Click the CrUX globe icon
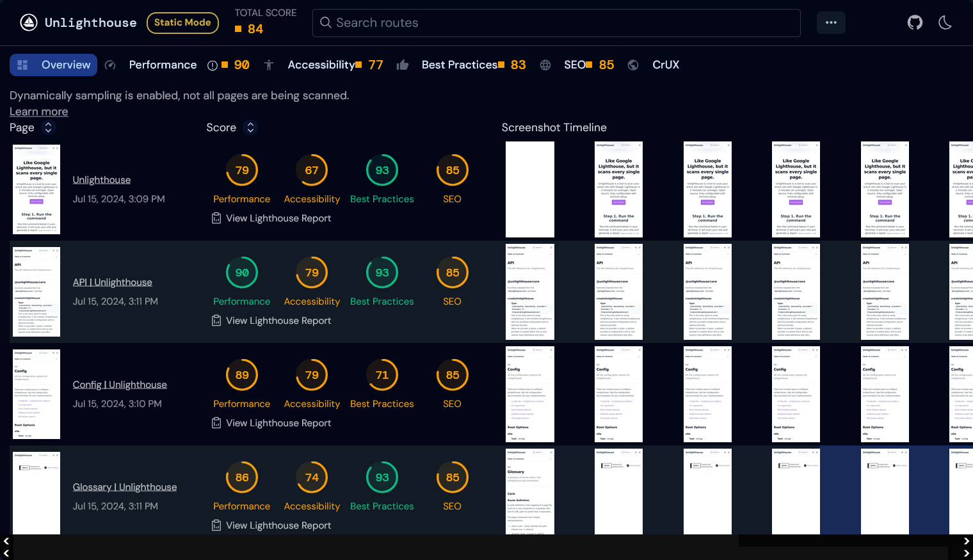This screenshot has width=973, height=560. (633, 65)
